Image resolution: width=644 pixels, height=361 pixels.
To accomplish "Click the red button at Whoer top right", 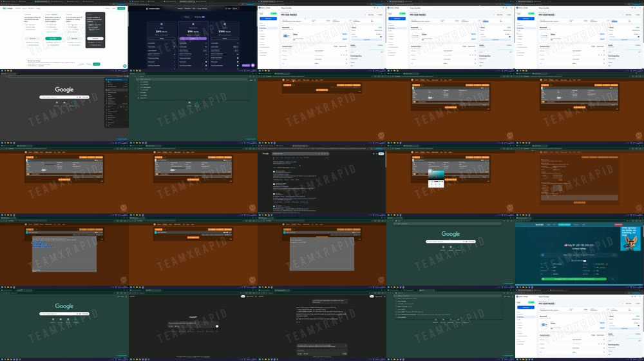I will (x=618, y=224).
